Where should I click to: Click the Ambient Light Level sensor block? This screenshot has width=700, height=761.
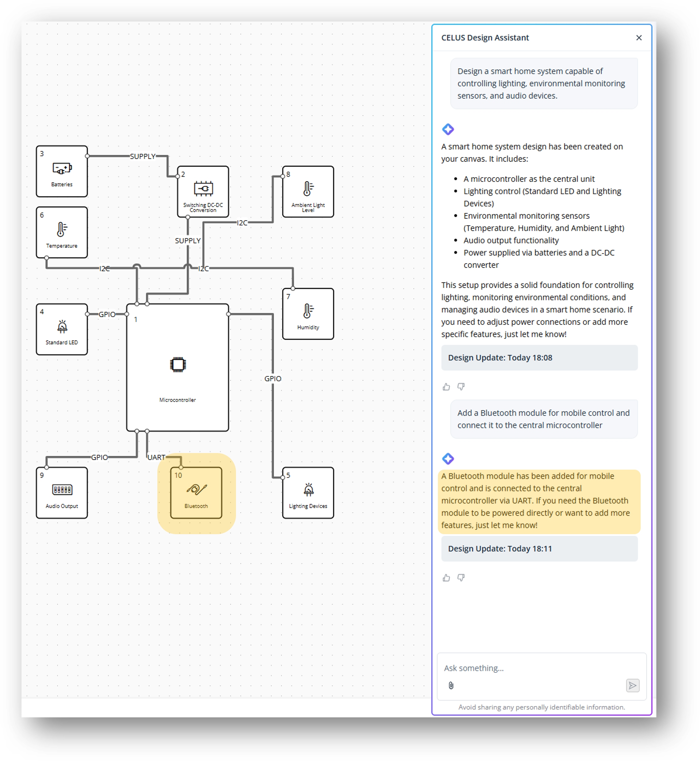point(308,192)
